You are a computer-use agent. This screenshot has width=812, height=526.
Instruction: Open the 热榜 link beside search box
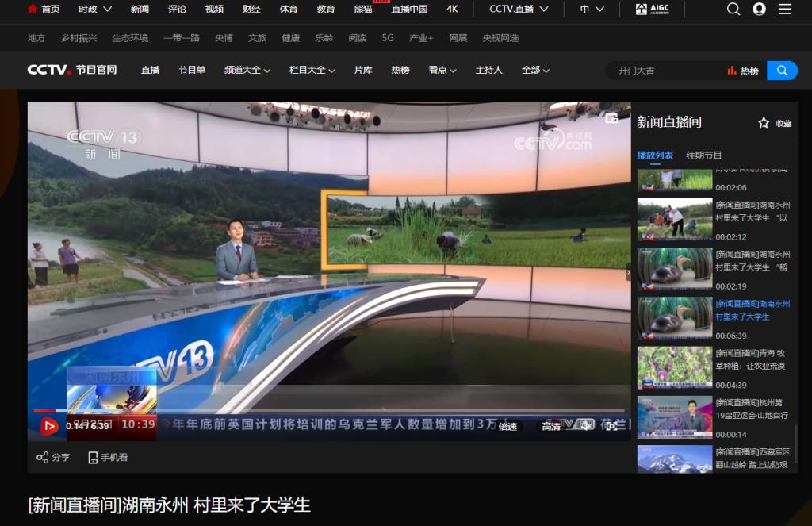[x=743, y=71]
